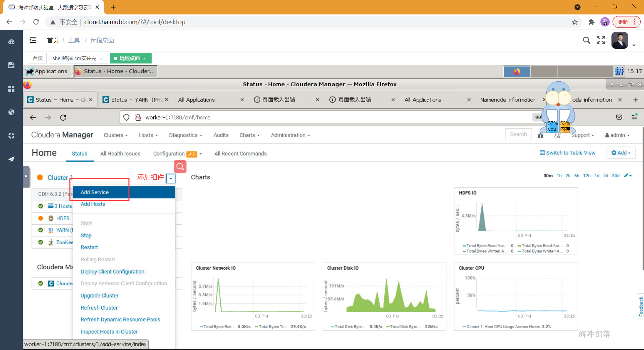The width and height of the screenshot is (644, 350).
Task: Select the Status tab on Home
Action: (x=79, y=154)
